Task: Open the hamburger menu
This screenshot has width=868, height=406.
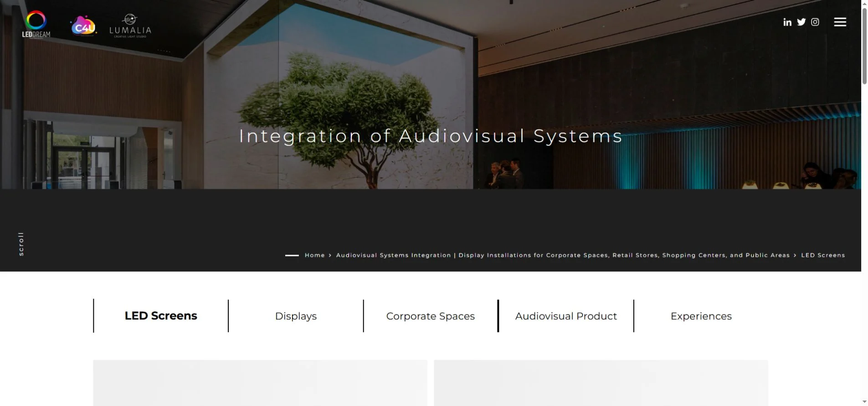Action: tap(840, 22)
